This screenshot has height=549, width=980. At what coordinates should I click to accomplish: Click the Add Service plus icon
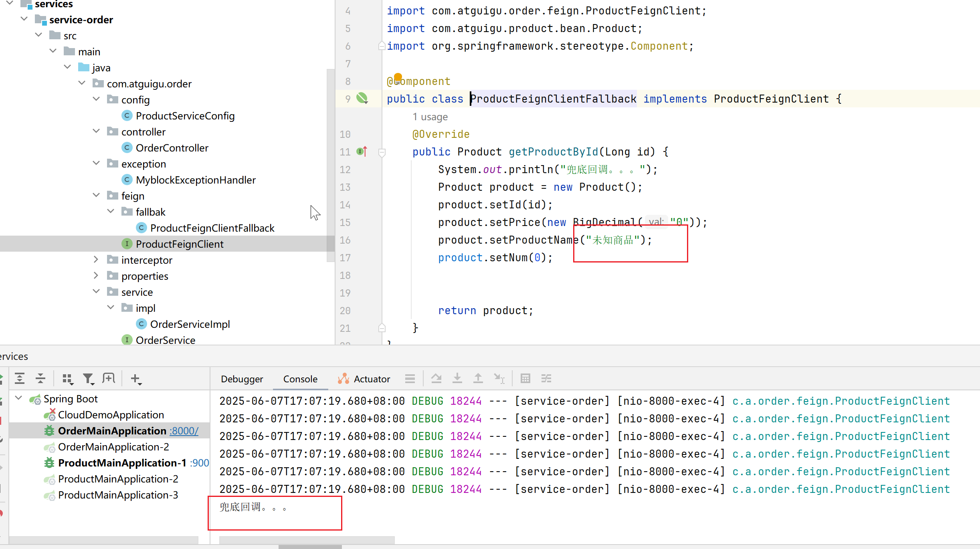point(136,379)
